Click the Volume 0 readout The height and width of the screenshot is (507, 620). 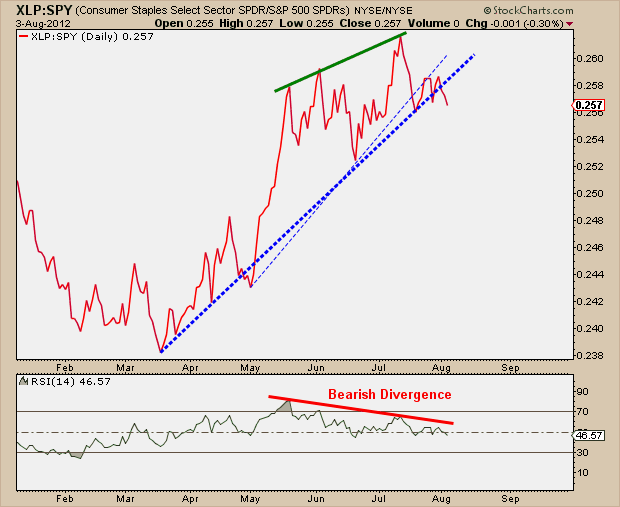coord(433,24)
